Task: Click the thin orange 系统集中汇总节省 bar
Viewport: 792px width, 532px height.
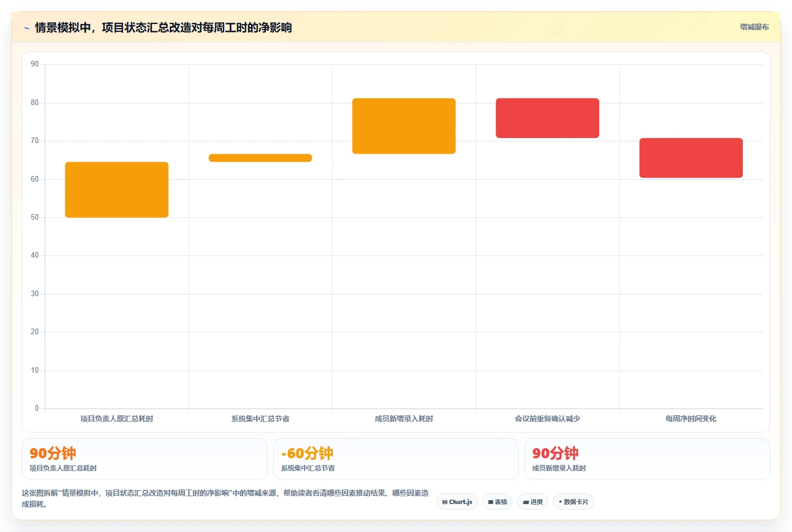Action: (260, 158)
